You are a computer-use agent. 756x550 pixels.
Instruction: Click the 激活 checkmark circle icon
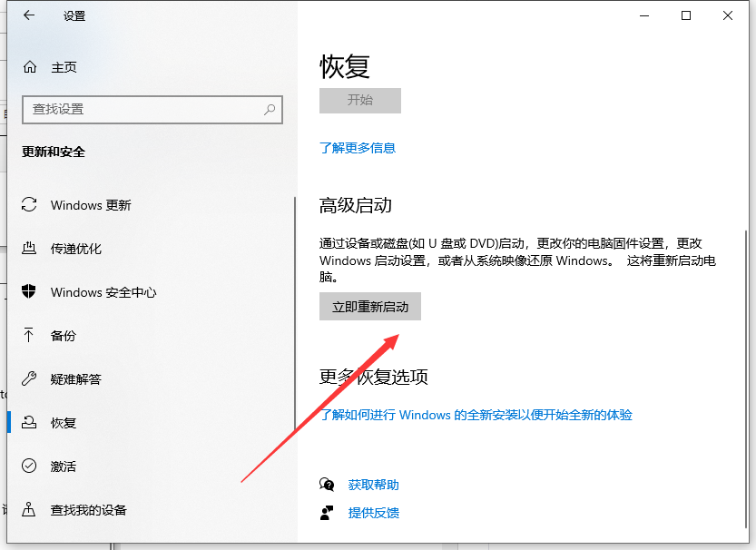point(30,467)
